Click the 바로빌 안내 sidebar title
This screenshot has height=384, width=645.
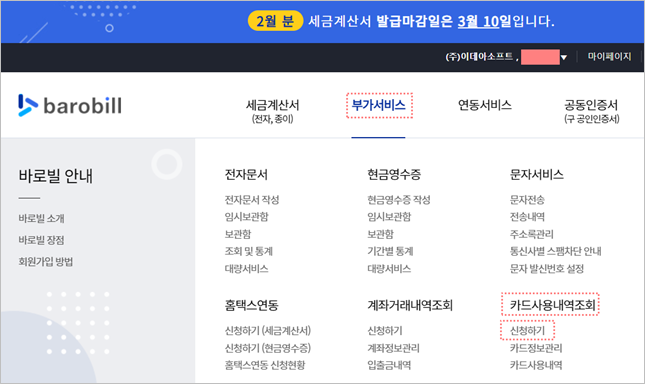(x=56, y=176)
